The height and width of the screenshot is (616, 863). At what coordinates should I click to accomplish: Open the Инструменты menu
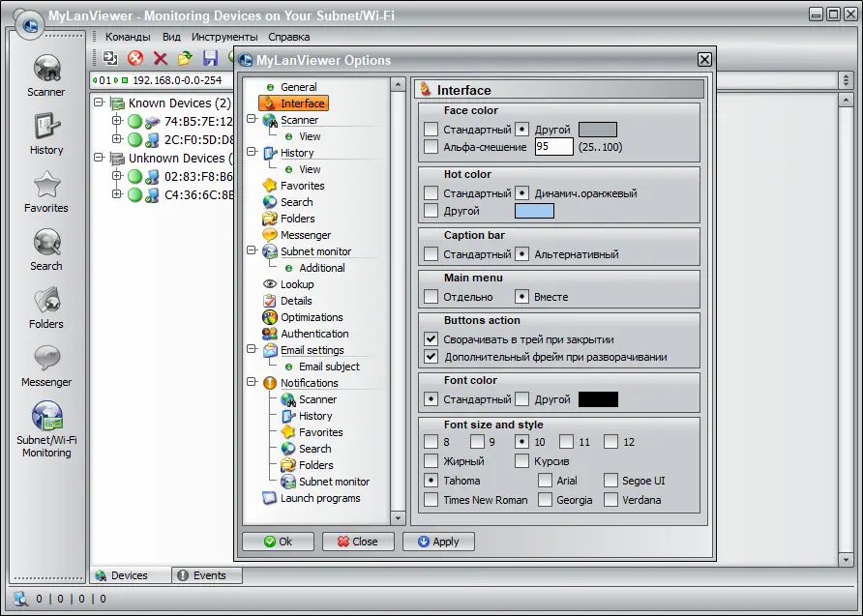click(x=224, y=37)
